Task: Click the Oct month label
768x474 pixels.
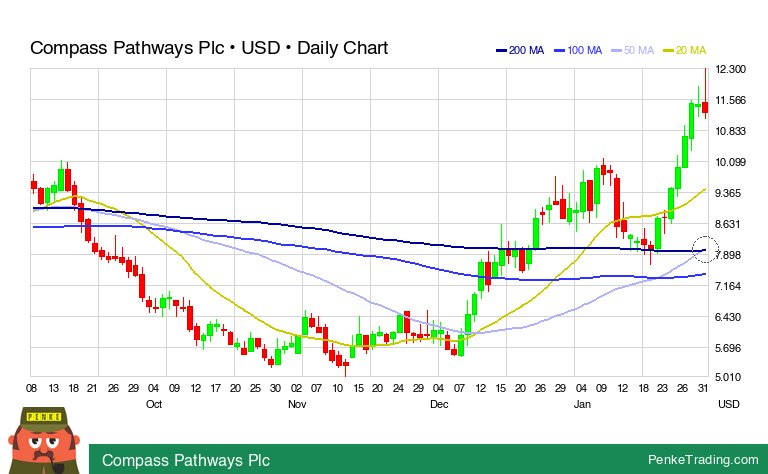Action: pyautogui.click(x=154, y=404)
